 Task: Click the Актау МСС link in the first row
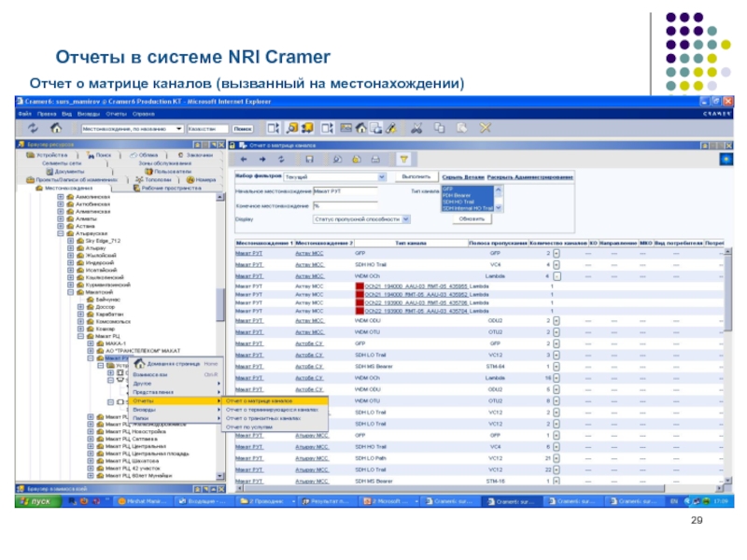coord(309,252)
